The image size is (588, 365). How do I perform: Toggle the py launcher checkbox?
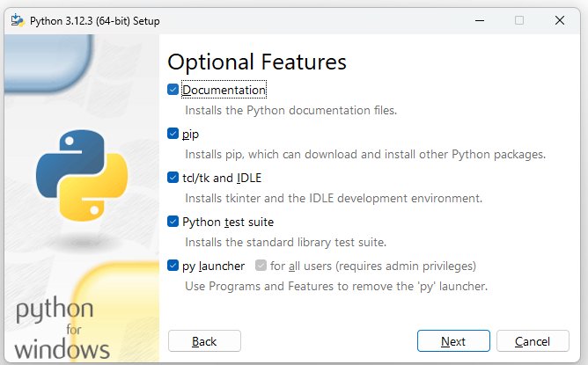(173, 266)
